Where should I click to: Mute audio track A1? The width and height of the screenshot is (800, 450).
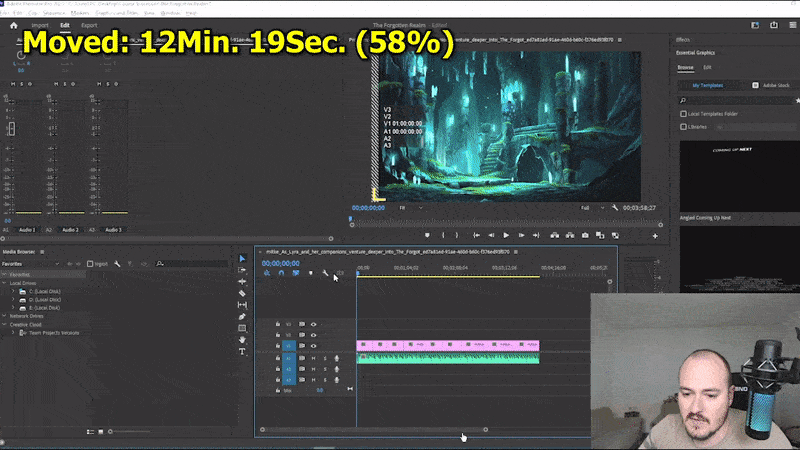(x=314, y=359)
